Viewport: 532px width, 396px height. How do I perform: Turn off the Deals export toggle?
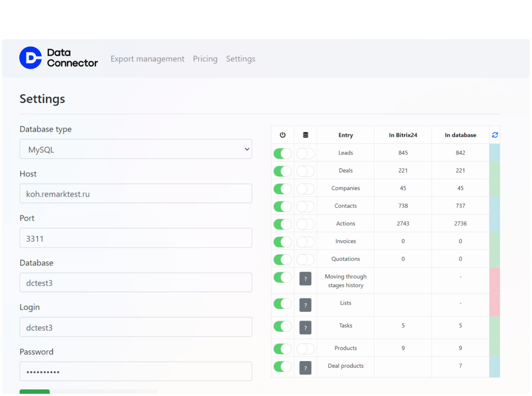tap(283, 171)
